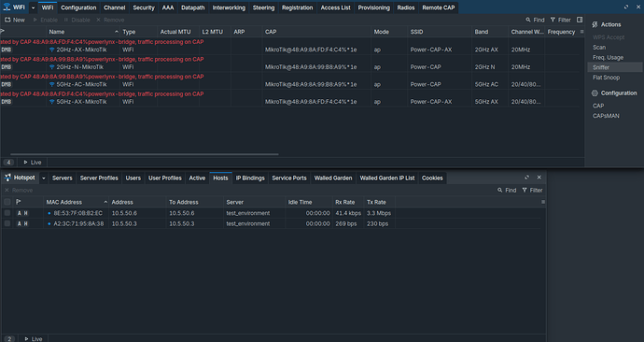Image resolution: width=644 pixels, height=342 pixels.
Task: Switch to the Configuration tab
Action: tap(78, 7)
